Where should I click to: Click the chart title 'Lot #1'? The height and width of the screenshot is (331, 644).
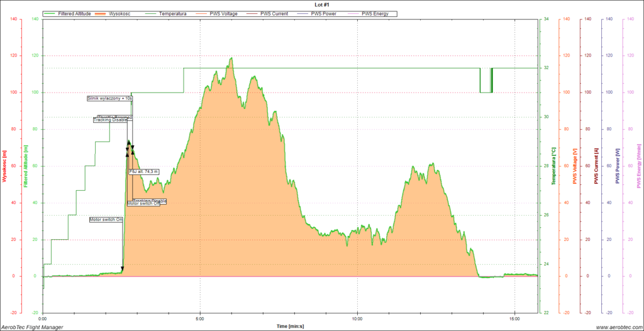coord(322,4)
